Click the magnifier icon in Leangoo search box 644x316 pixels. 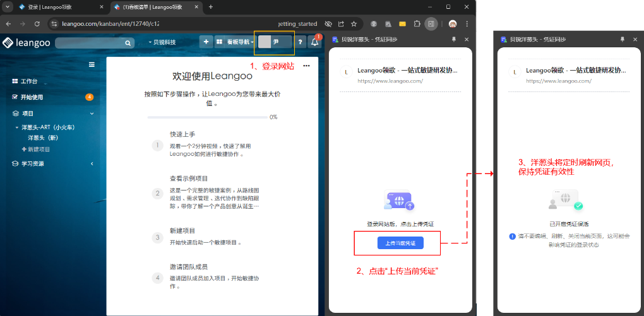click(128, 43)
